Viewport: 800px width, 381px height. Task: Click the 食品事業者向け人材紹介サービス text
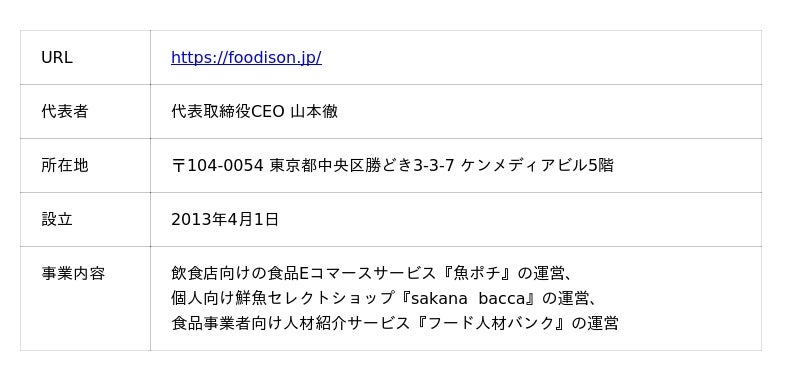tap(291, 323)
